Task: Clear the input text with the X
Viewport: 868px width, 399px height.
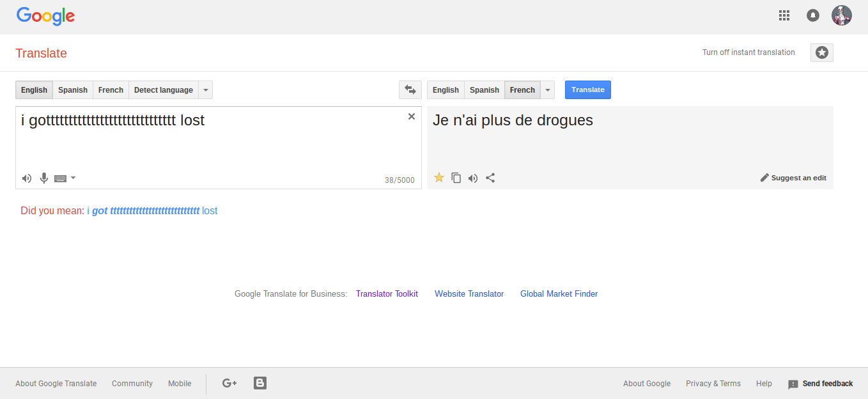Action: tap(411, 116)
